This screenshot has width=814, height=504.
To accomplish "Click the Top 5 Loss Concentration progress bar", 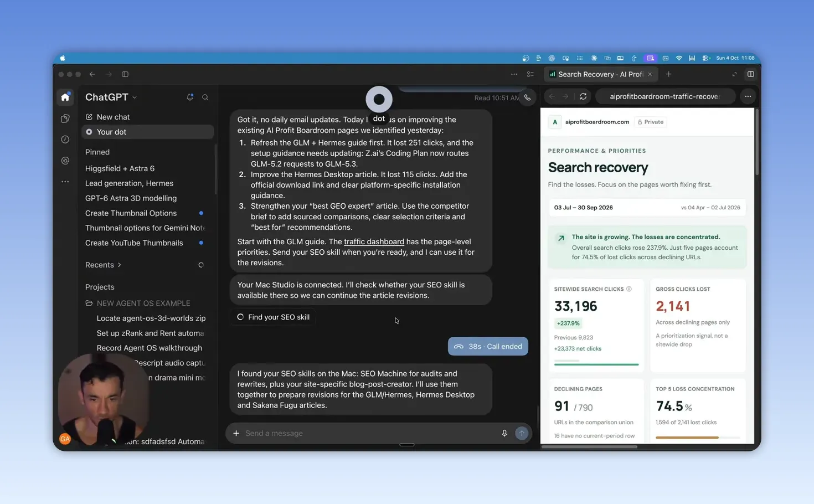I will (x=698, y=438).
